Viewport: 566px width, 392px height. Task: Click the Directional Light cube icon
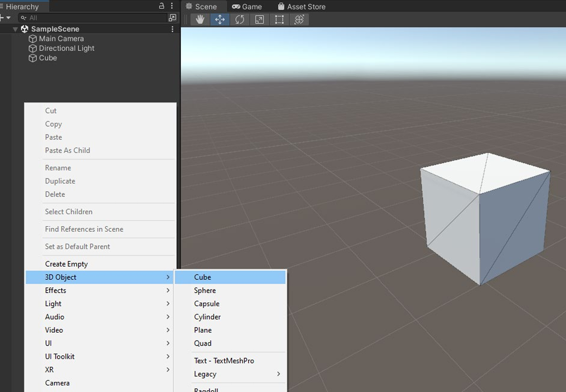pos(32,48)
